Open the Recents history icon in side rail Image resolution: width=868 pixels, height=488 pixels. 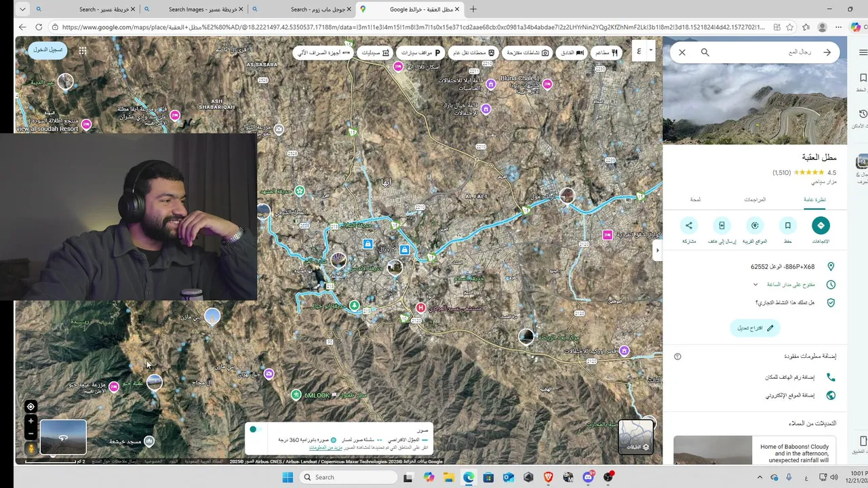tap(863, 114)
